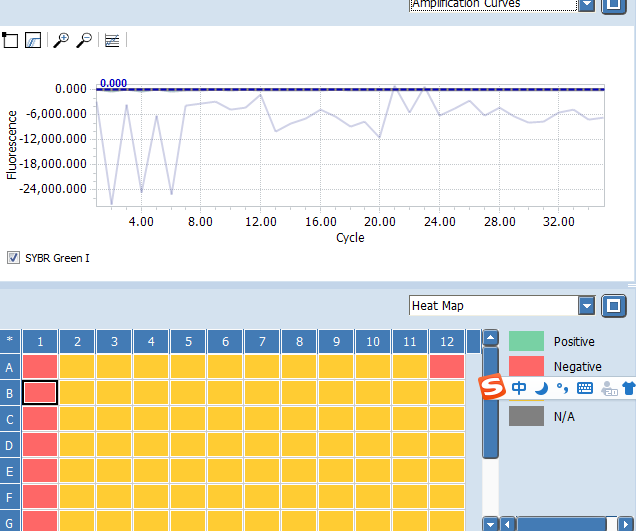Click the amplification curve view icon
Image resolution: width=636 pixels, height=531 pixels.
(x=33, y=40)
